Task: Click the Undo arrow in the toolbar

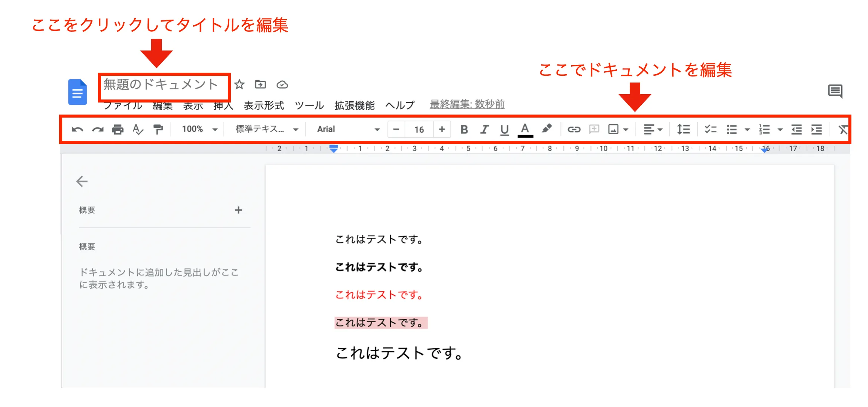Action: click(x=77, y=130)
